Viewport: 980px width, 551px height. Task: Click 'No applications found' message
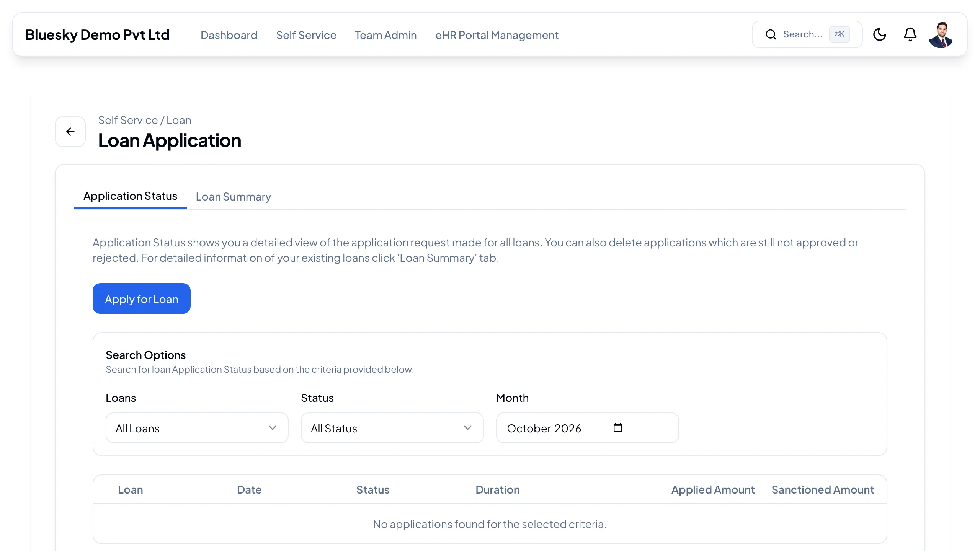[x=490, y=524]
